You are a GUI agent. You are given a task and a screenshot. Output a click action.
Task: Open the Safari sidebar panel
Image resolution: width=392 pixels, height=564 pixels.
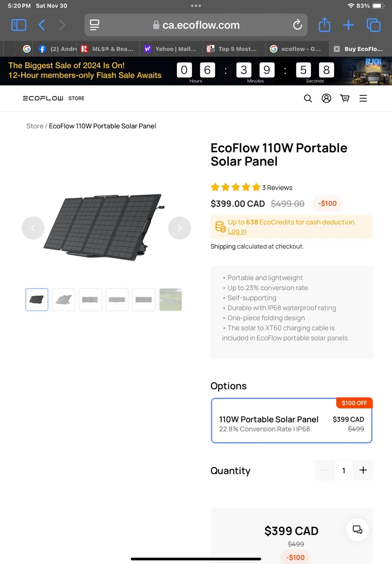tap(18, 25)
